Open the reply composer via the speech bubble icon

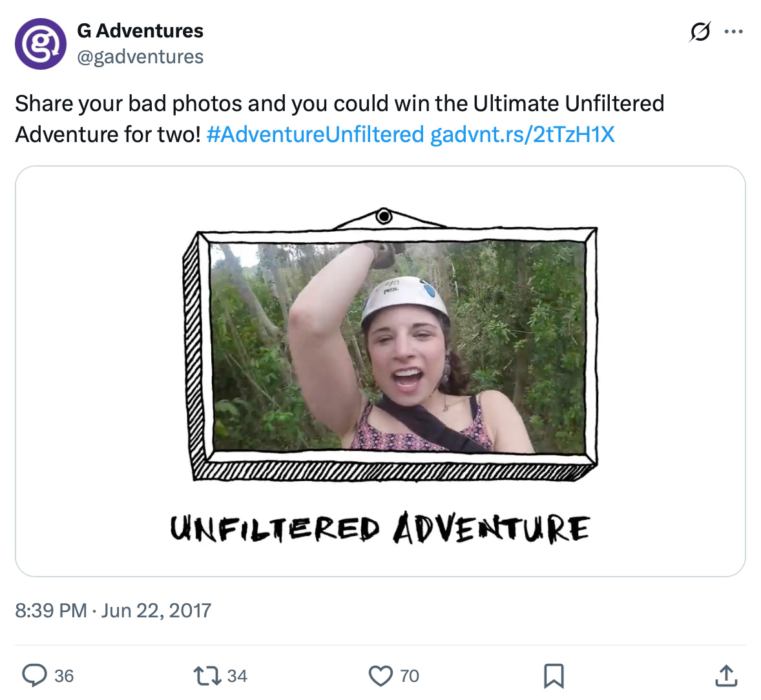(x=37, y=675)
